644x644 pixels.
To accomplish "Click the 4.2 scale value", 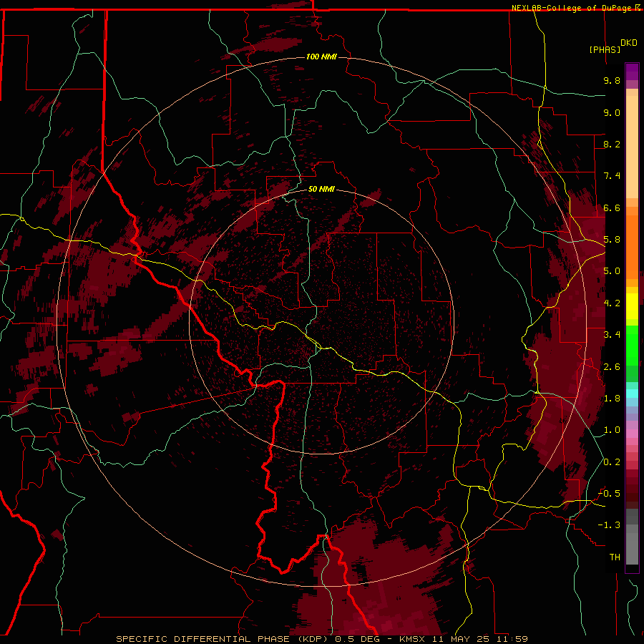I will click(x=612, y=303).
